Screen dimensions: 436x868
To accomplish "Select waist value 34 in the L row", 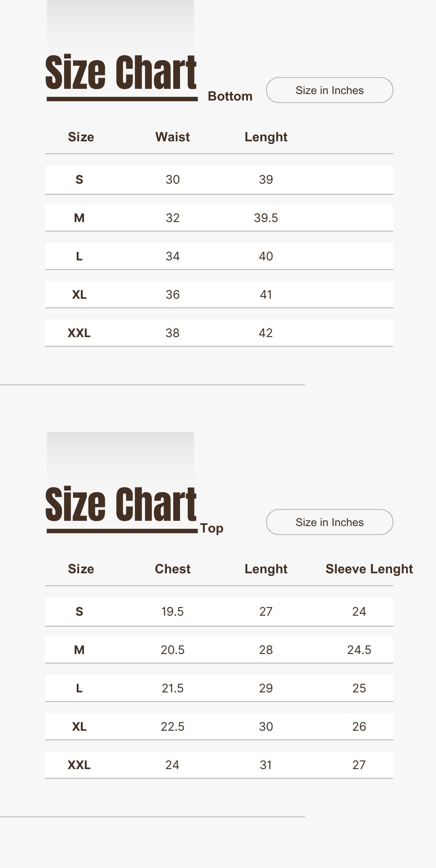I will pos(172,256).
